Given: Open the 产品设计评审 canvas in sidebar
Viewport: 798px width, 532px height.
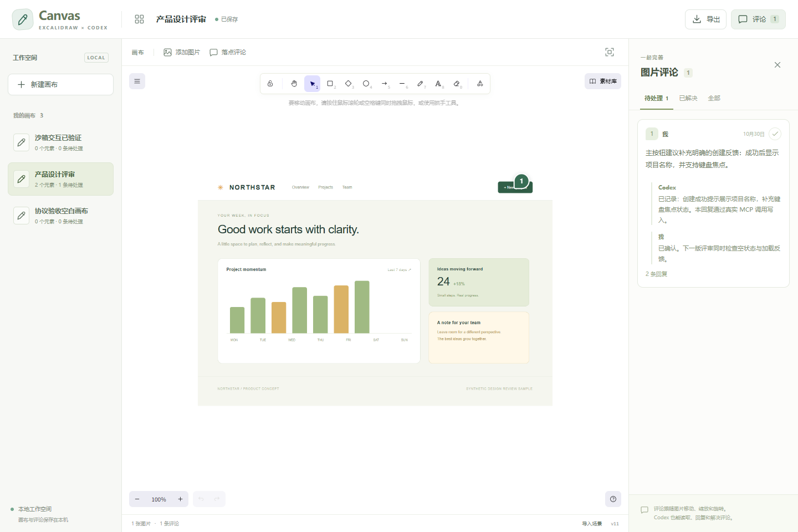Looking at the screenshot, I should coord(61,179).
